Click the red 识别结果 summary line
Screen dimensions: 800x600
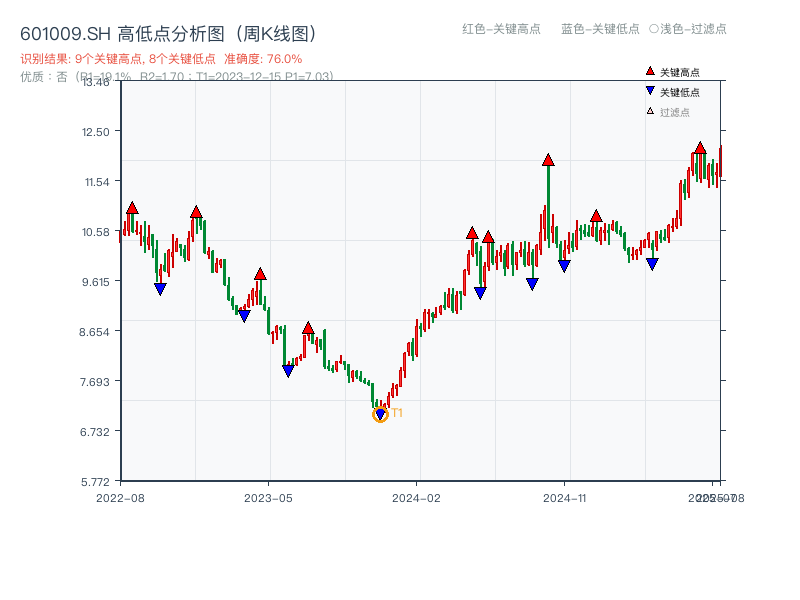(161, 59)
